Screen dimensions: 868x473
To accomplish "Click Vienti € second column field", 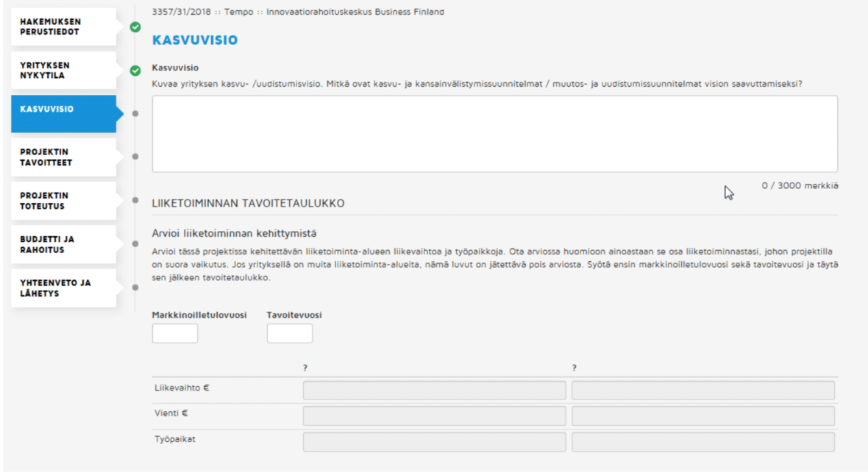I will point(703,416).
